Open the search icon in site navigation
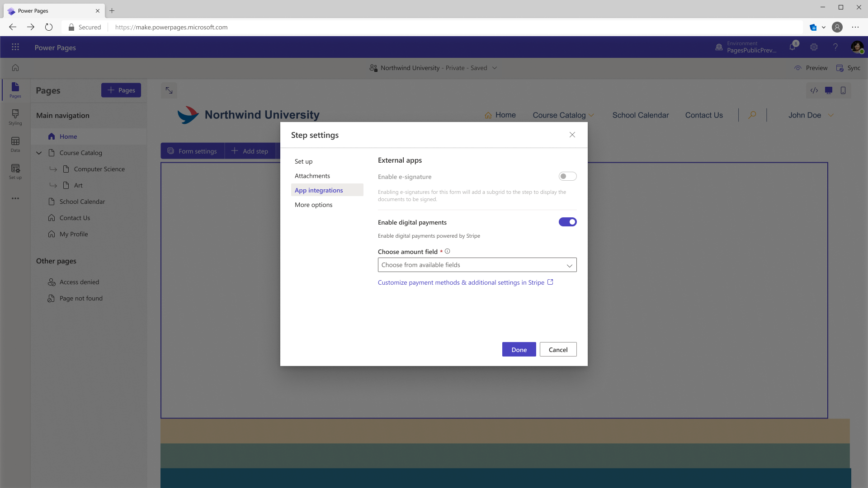868x488 pixels. point(751,115)
